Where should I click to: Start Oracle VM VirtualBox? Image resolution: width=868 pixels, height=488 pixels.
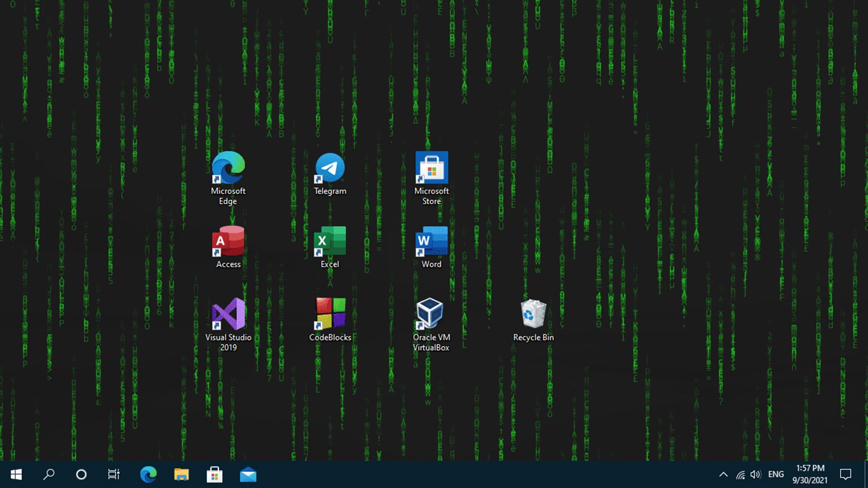[431, 313]
